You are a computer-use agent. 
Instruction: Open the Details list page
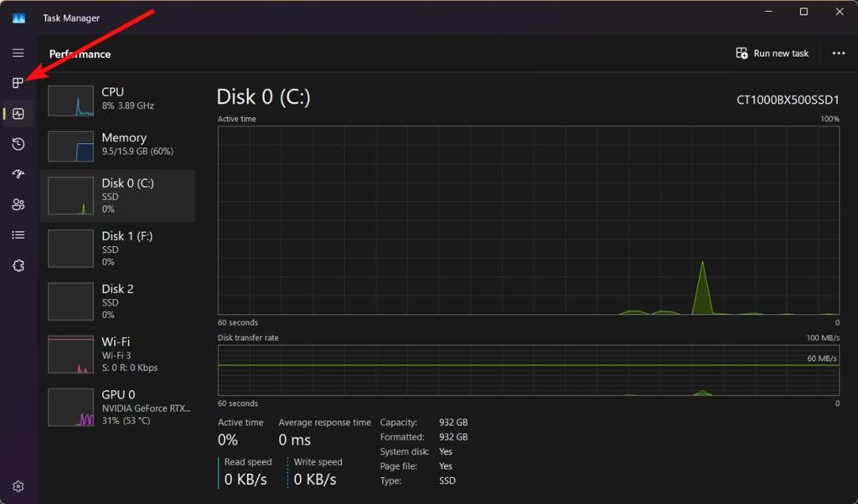tap(18, 235)
